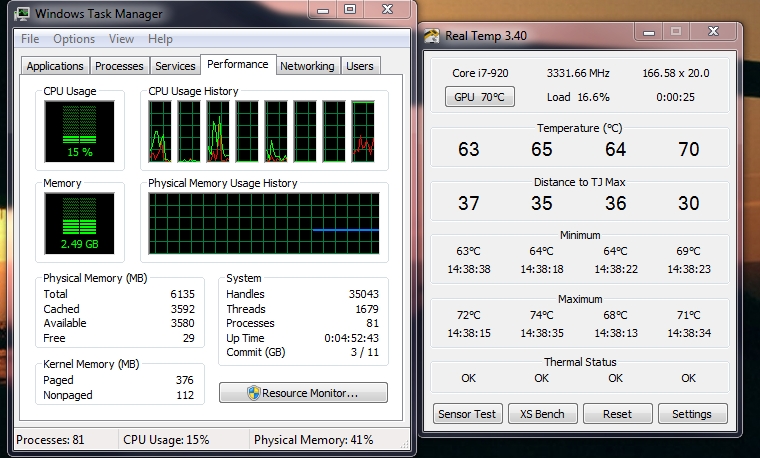Click the Task Manager title bar icon
This screenshot has height=458, width=760.
(x=22, y=14)
